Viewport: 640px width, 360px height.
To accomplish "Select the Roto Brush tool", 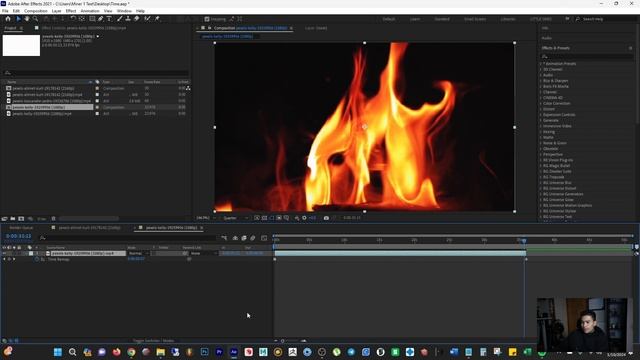I will pos(147,19).
